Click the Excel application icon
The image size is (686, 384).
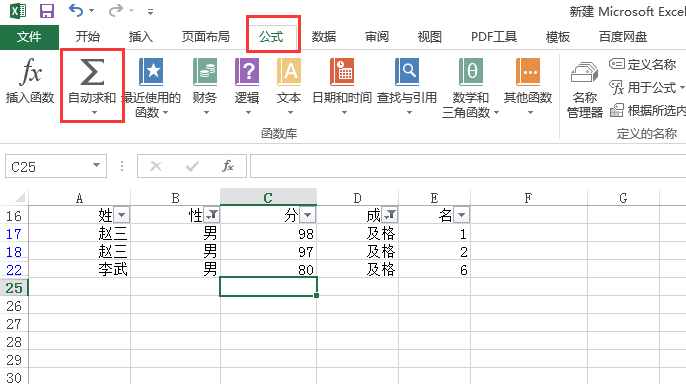pos(18,10)
